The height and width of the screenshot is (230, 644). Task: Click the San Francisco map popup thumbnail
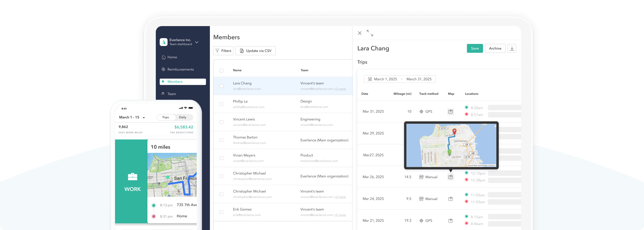pos(451,145)
